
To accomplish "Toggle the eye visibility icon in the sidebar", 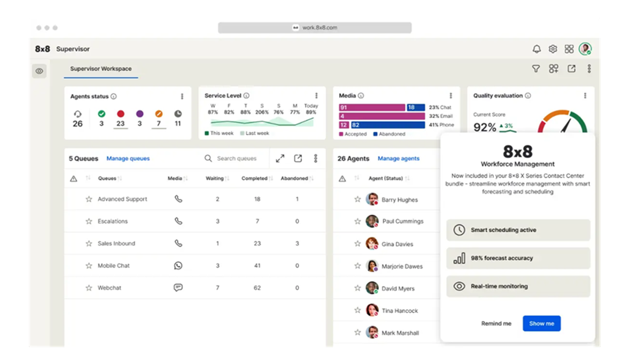I will coord(39,71).
